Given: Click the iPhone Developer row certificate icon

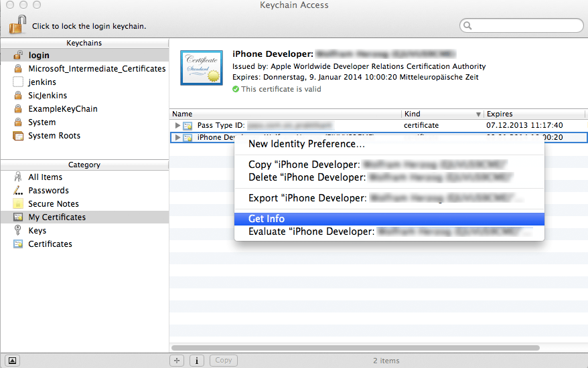Looking at the screenshot, I should [x=188, y=138].
